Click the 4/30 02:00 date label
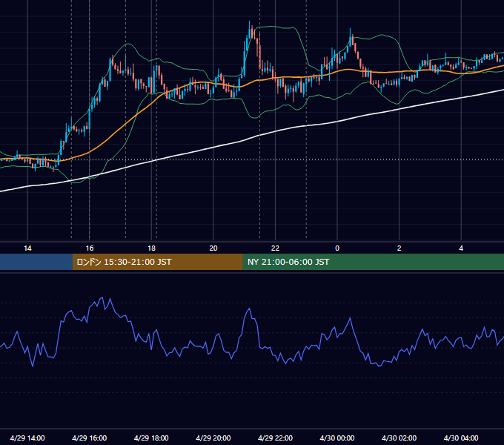Viewport: 504px width, 445px height. coord(399,438)
